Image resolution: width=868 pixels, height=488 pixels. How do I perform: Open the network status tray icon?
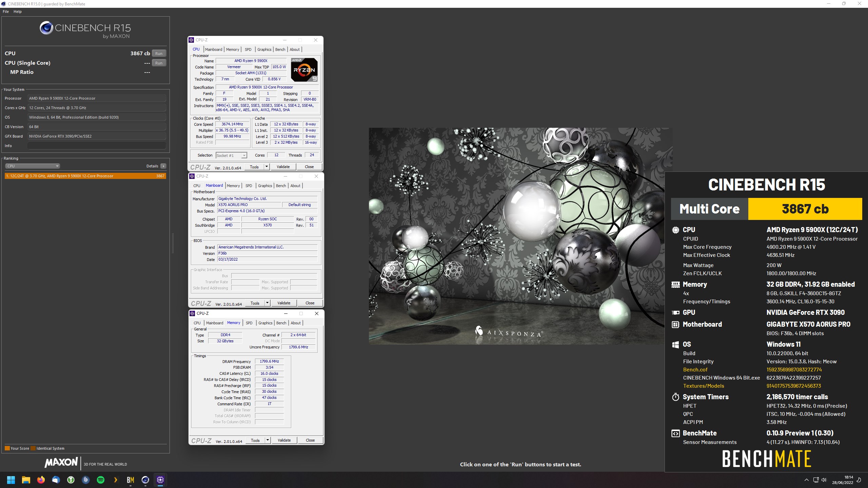[816, 480]
